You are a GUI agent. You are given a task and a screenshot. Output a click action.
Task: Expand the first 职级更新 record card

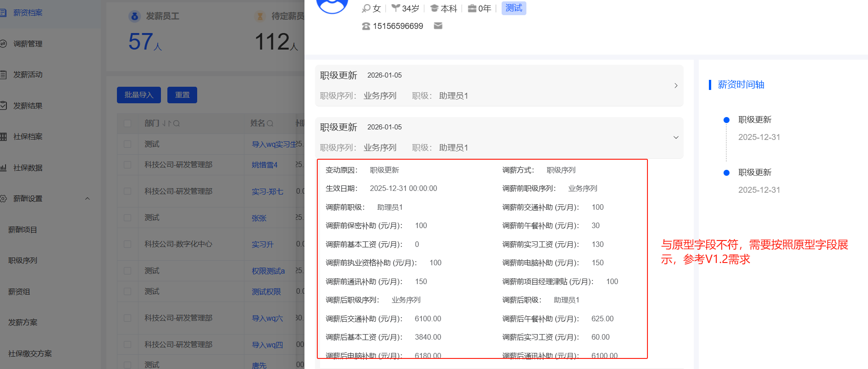pos(675,86)
